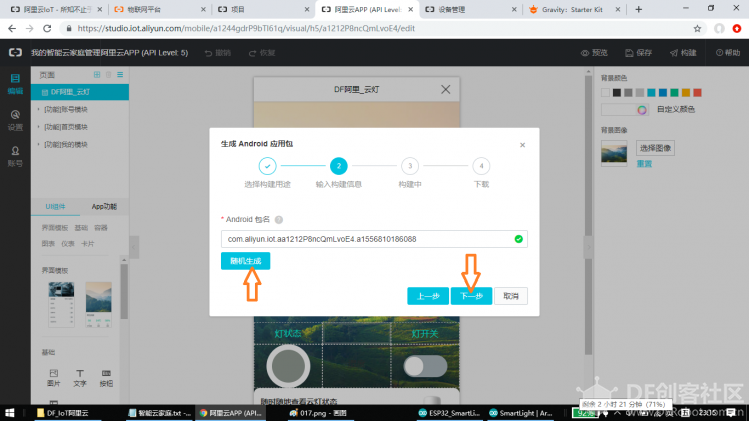Click the add page grid icon in 页面 panel

[x=97, y=75]
